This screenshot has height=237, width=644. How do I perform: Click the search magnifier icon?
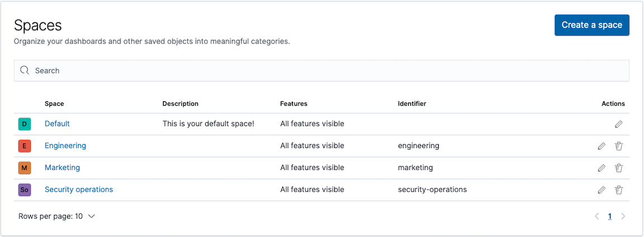pyautogui.click(x=25, y=70)
